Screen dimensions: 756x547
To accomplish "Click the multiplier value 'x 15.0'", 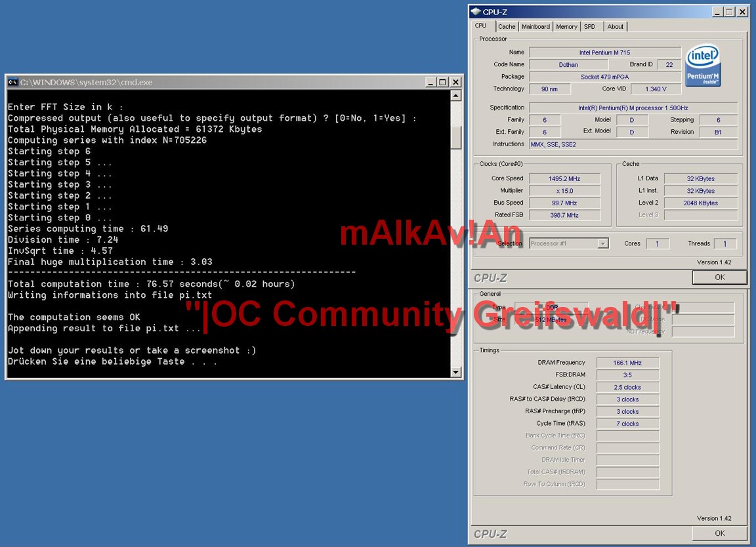I will [564, 191].
